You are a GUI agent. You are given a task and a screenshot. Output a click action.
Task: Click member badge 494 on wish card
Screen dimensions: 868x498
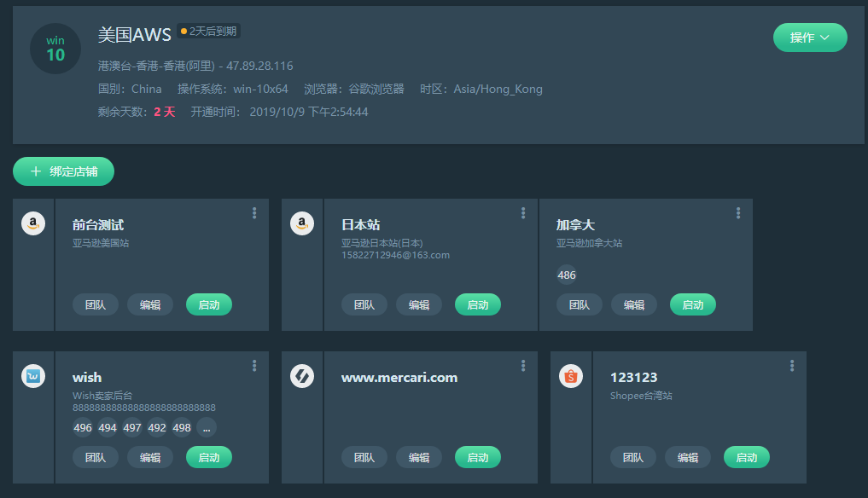click(108, 428)
